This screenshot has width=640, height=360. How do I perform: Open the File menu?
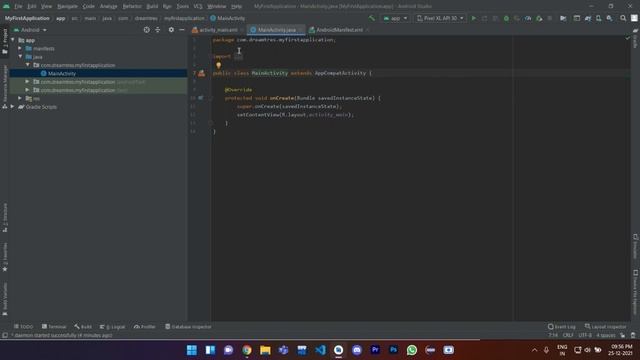coord(18,6)
